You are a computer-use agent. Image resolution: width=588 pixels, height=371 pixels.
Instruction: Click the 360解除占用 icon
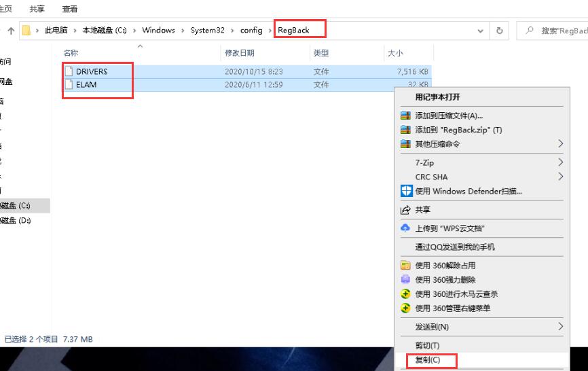[405, 265]
